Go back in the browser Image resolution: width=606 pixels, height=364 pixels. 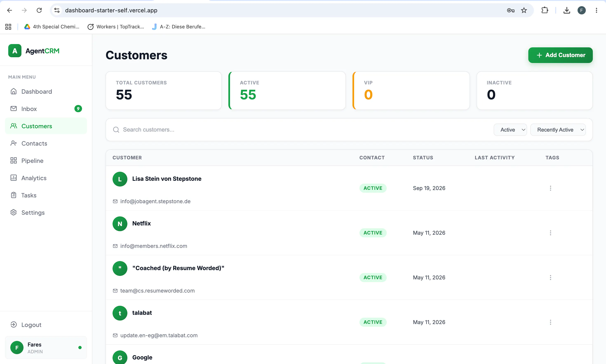9,10
